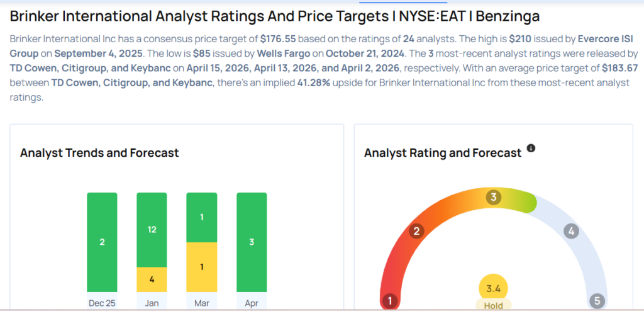
Task: Click the Apr month axis label
Action: tap(252, 303)
